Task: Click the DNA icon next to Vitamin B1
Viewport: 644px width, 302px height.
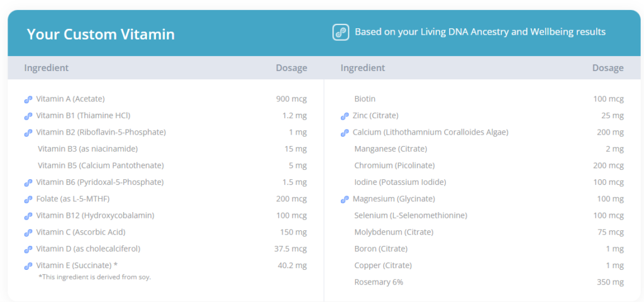Action: click(28, 116)
